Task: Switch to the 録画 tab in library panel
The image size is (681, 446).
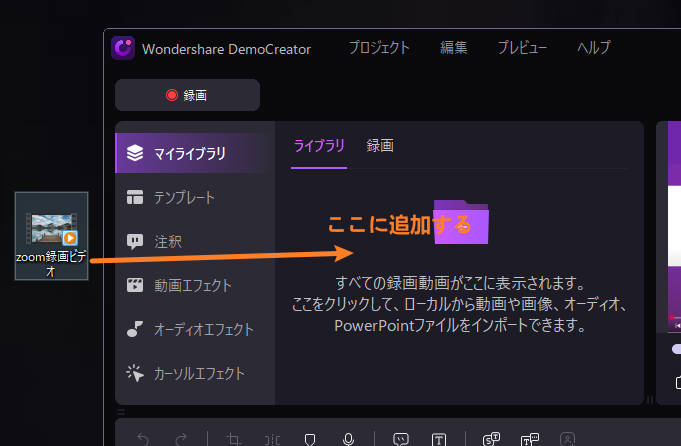Action: 380,145
